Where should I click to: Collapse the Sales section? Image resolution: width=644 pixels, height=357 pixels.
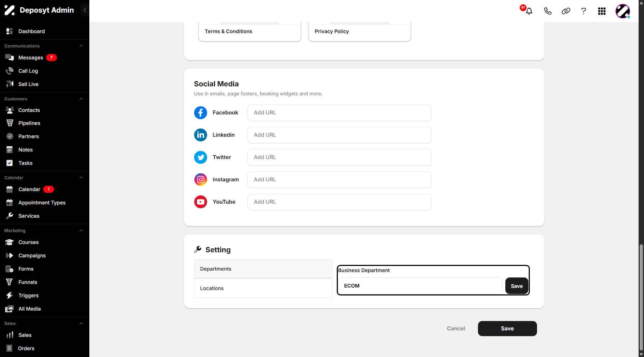tap(81, 324)
